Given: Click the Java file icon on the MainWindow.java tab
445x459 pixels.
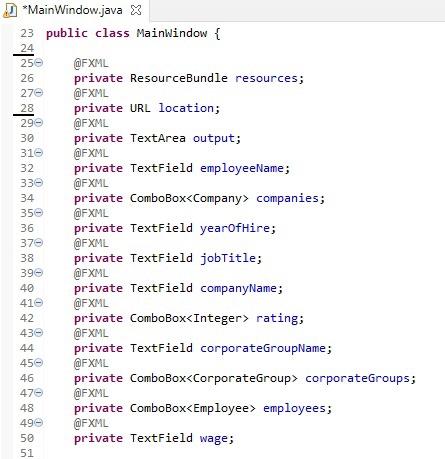Looking at the screenshot, I should coord(10,11).
